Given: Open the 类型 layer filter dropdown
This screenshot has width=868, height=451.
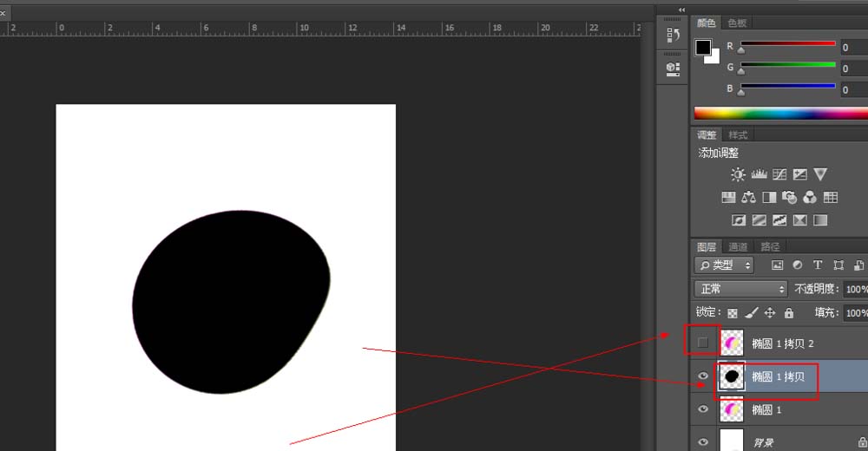Looking at the screenshot, I should pos(724,265).
